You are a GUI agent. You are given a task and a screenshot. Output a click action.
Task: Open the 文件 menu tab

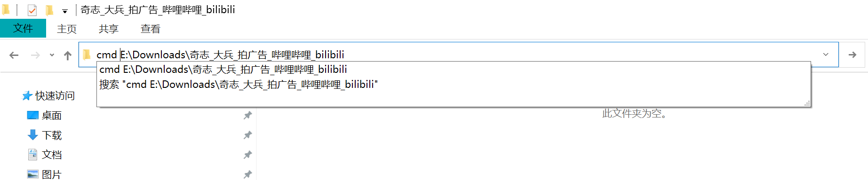(x=23, y=28)
